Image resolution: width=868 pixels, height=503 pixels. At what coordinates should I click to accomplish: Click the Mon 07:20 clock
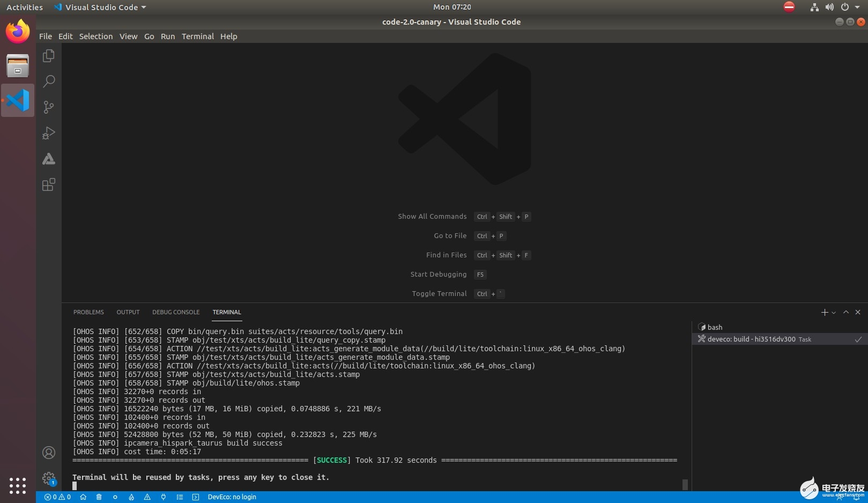pos(452,7)
